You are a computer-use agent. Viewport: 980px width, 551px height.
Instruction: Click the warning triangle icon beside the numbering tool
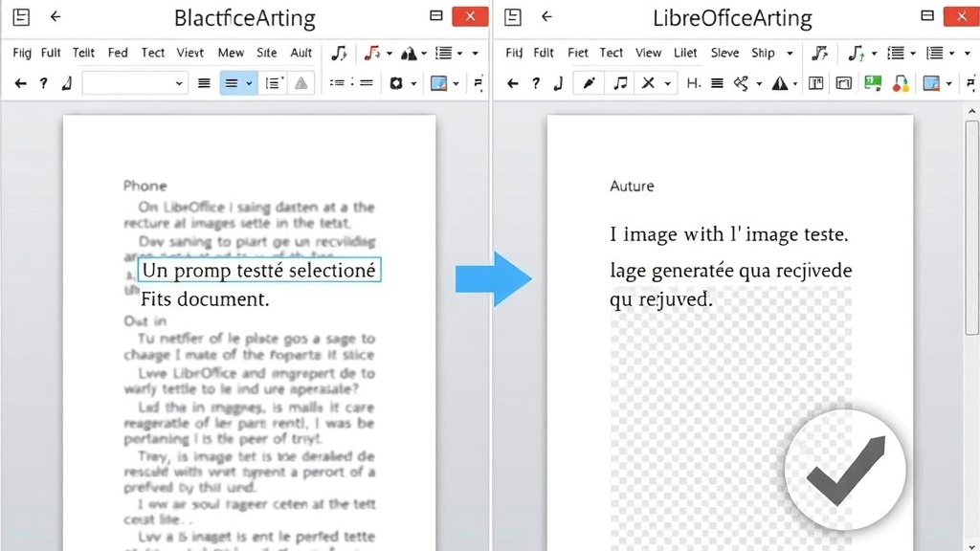299,82
